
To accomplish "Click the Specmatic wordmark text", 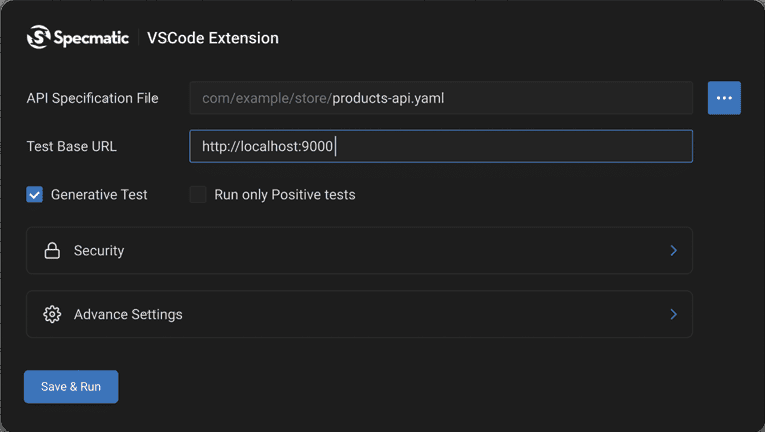I will 91,38.
